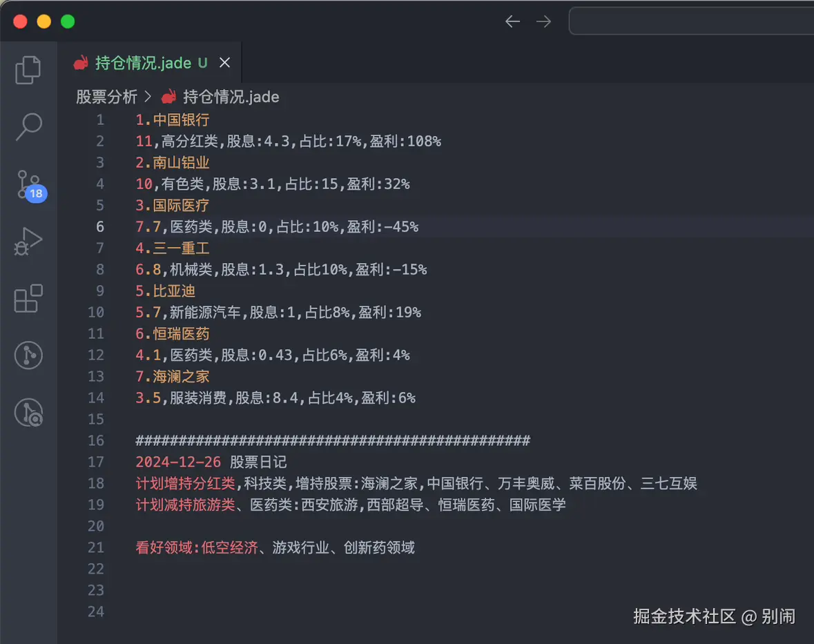Open the Explorer view in the sidebar
Screen dimensions: 814x644
click(x=28, y=70)
